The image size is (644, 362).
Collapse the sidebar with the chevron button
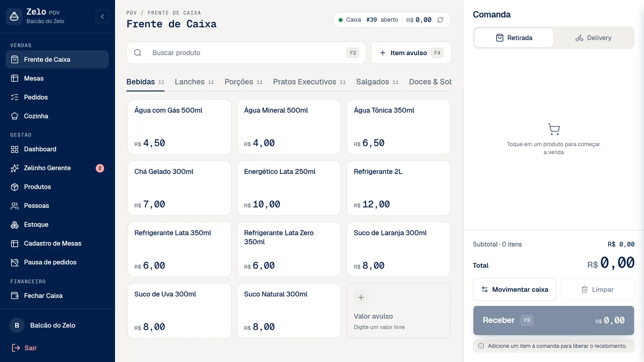102,17
